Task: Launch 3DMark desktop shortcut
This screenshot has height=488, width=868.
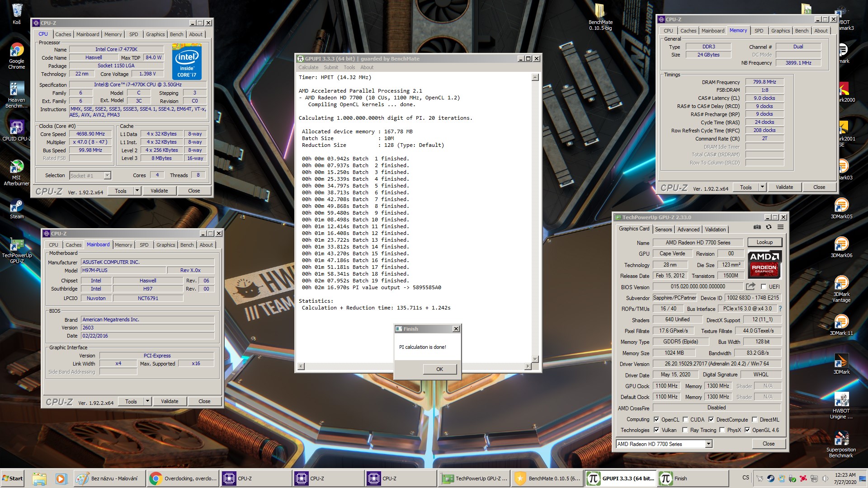Action: click(x=841, y=364)
